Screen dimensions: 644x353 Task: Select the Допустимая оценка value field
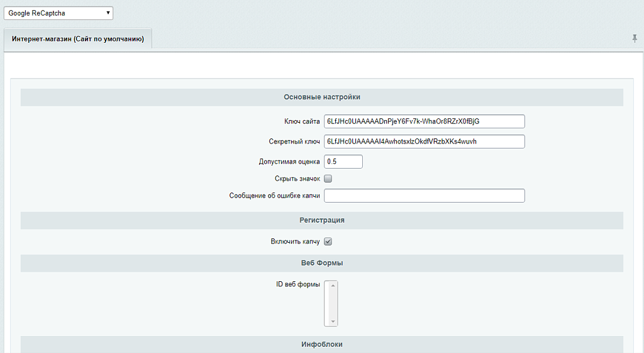pos(343,162)
